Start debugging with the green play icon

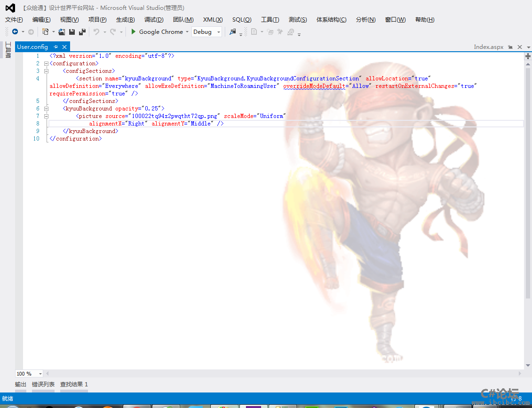click(133, 31)
